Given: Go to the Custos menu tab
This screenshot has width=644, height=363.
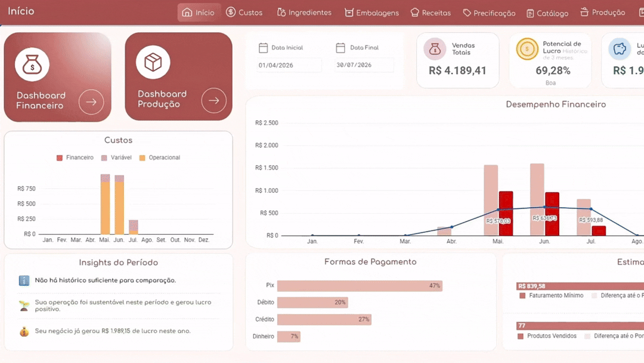Looking at the screenshot, I should pos(244,13).
